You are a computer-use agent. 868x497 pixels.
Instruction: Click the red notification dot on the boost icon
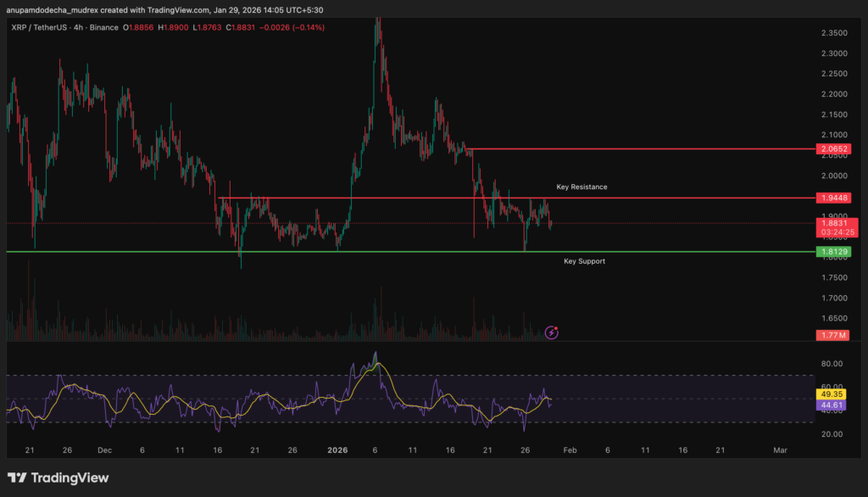click(x=557, y=328)
